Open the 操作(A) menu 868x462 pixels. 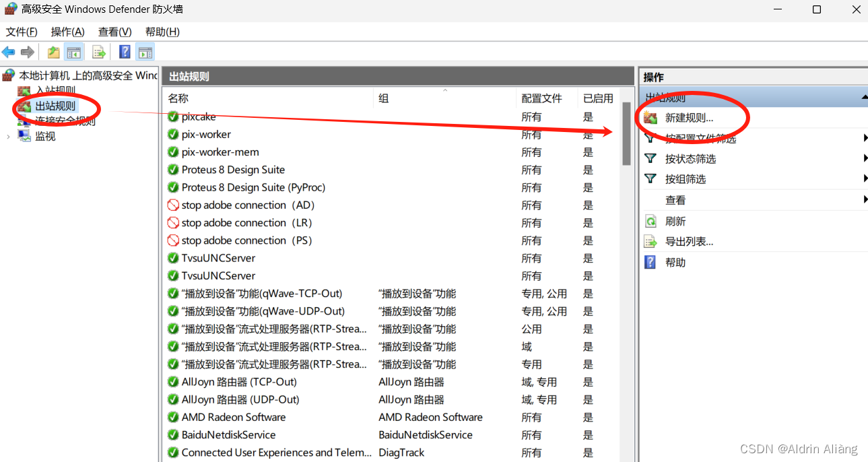68,32
